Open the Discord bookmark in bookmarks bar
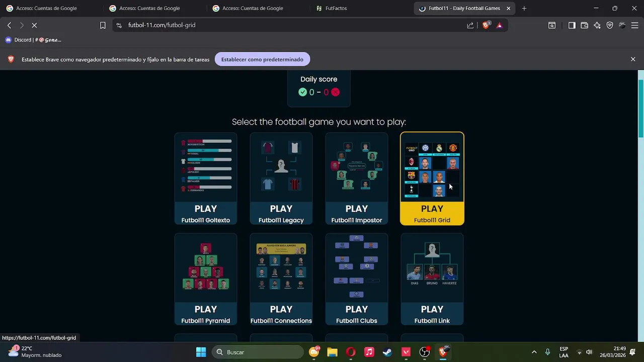The width and height of the screenshot is (644, 362). point(33,40)
